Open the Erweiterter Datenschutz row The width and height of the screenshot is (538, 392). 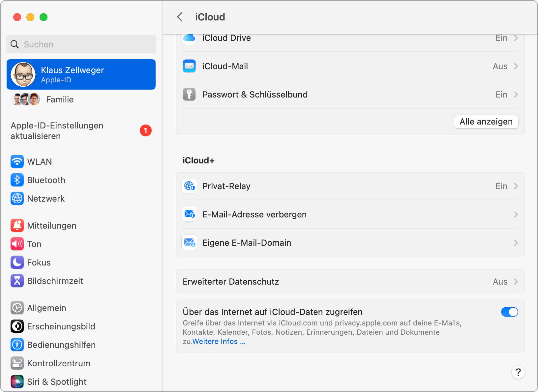[x=350, y=282]
